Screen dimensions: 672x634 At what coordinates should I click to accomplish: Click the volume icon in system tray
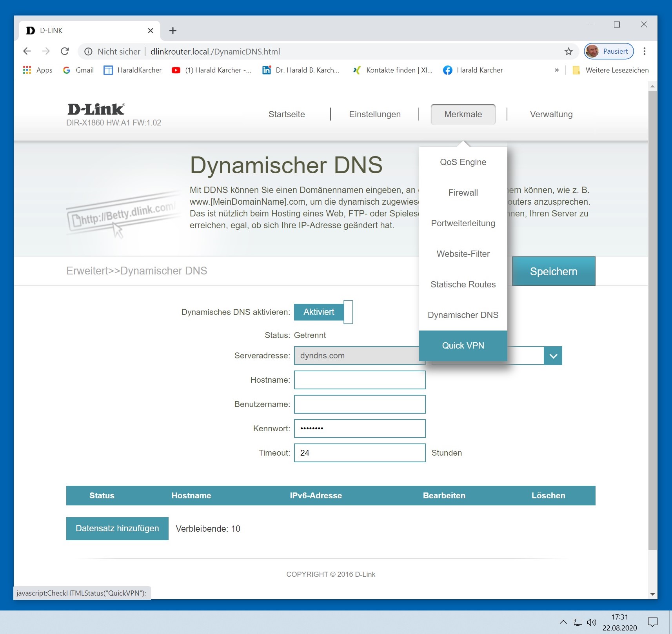pos(591,622)
